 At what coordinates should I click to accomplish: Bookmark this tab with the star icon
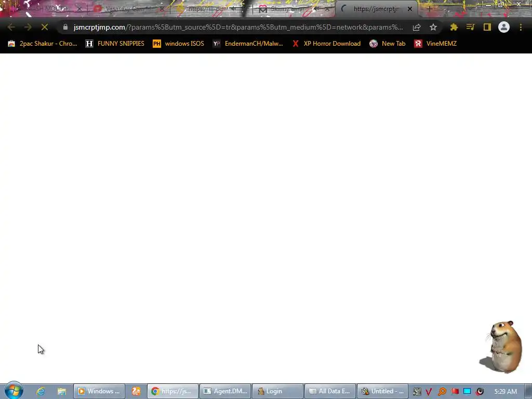click(x=433, y=27)
